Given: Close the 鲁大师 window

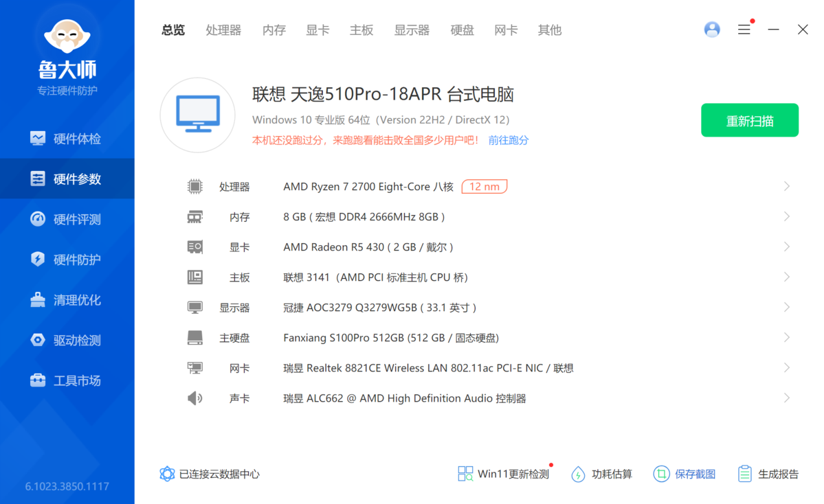Looking at the screenshot, I should (803, 30).
